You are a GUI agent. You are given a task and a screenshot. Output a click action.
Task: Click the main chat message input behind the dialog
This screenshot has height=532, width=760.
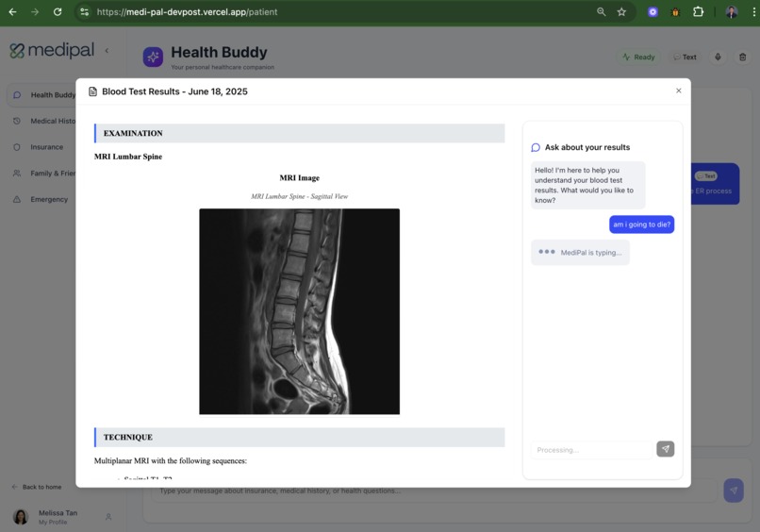tap(435, 491)
